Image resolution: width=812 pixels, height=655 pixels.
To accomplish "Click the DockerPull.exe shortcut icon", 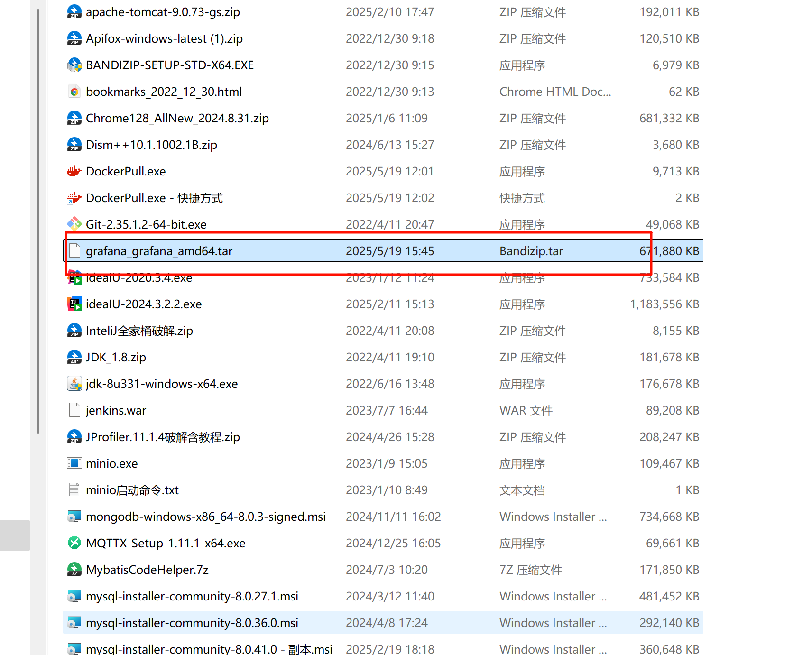I will pos(74,198).
